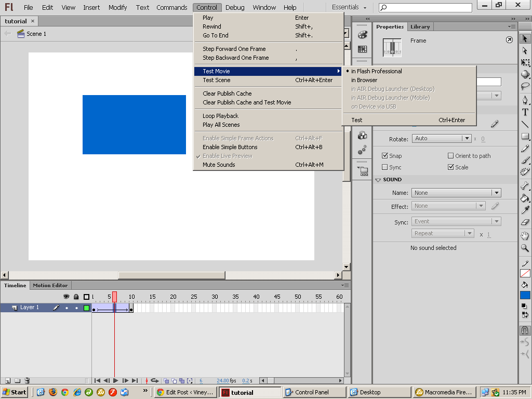532x399 pixels.
Task: Select the Paint Bucket tool
Action: tap(525, 198)
